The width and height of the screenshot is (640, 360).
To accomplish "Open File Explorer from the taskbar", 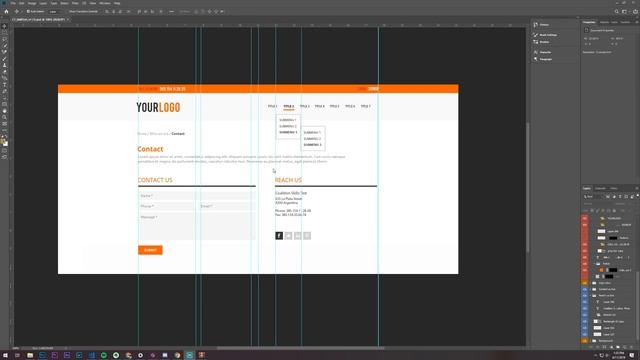I will click(30, 355).
